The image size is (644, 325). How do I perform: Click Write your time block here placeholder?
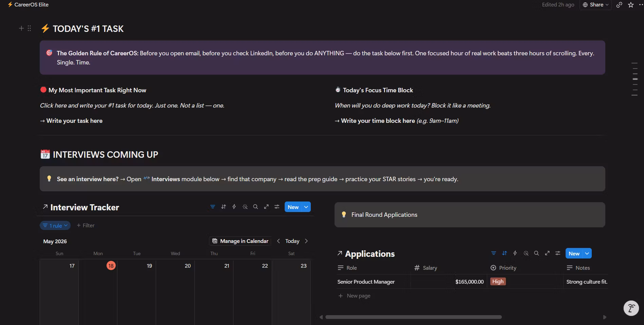click(378, 121)
